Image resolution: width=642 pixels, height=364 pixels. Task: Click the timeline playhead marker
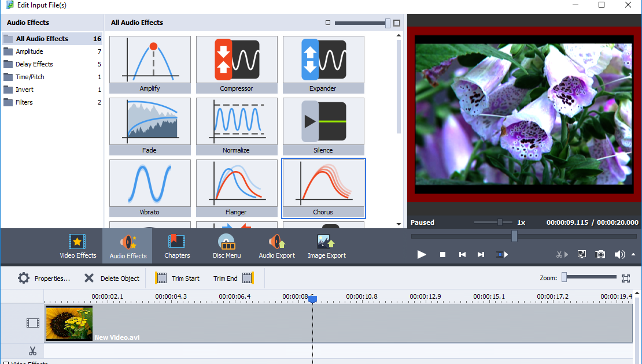(x=312, y=299)
